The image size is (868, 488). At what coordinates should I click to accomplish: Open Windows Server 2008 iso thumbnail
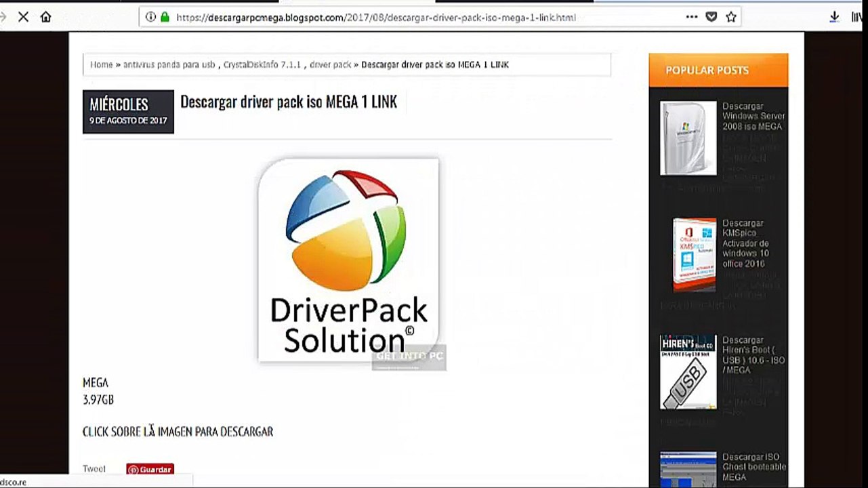tap(688, 138)
